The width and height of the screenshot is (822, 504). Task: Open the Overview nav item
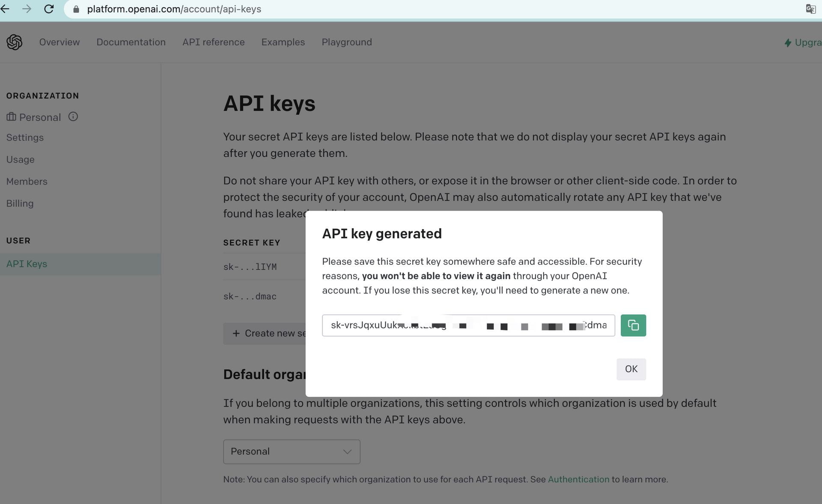point(60,42)
